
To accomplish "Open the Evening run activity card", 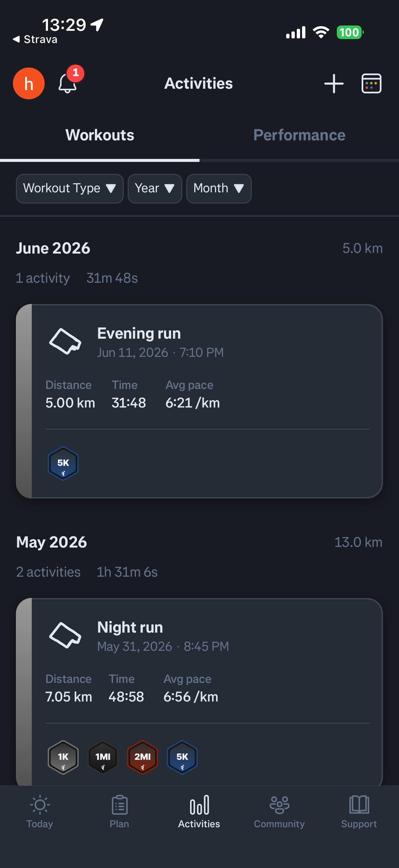I will tap(199, 401).
